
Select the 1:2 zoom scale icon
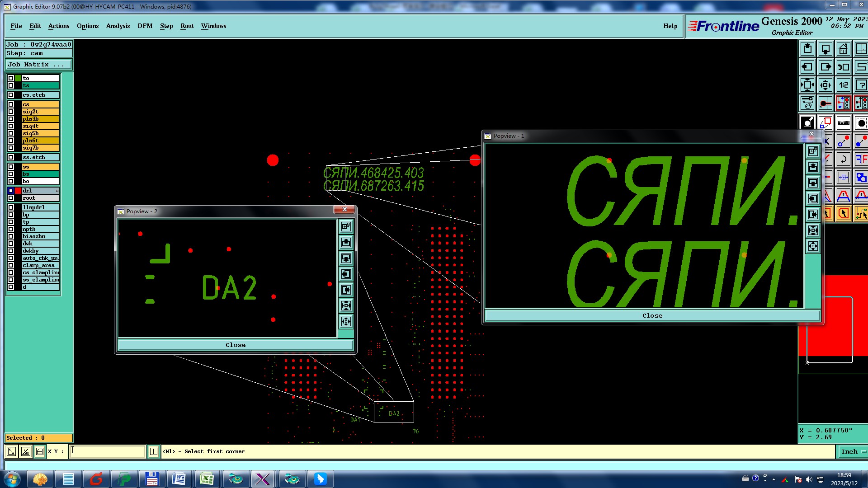[843, 85]
